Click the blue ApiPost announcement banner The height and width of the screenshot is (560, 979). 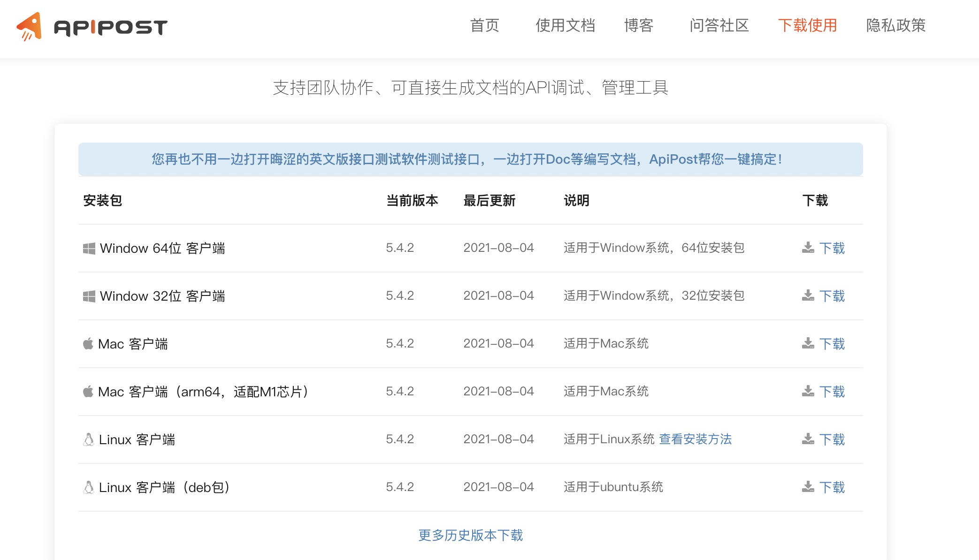(470, 159)
